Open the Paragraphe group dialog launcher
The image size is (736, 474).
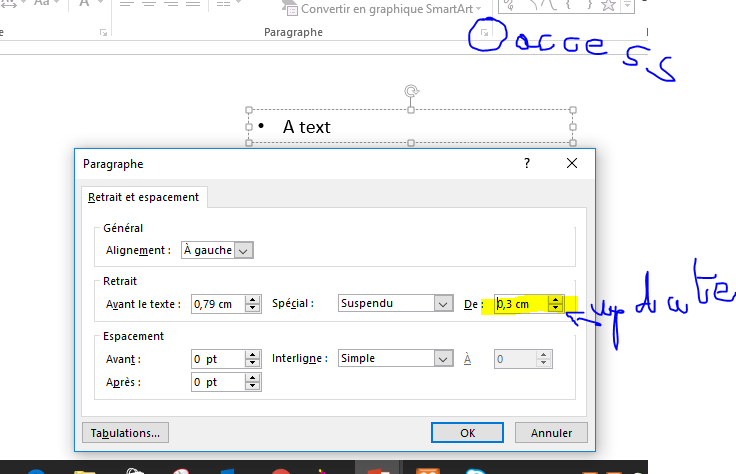click(484, 33)
